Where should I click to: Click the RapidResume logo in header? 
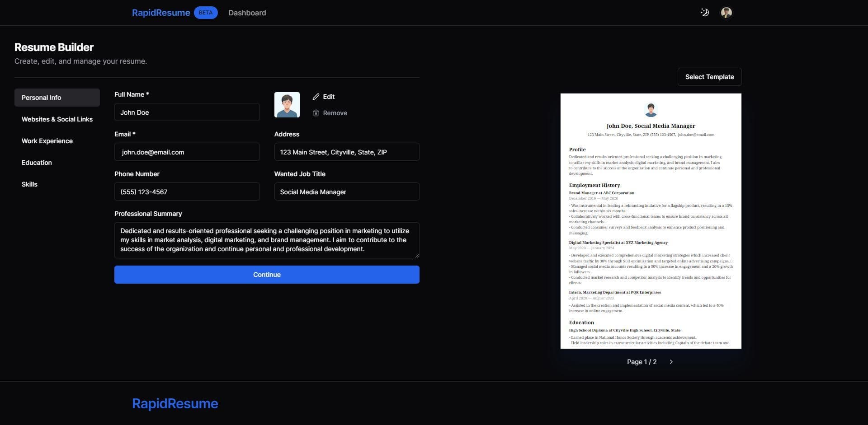(160, 13)
